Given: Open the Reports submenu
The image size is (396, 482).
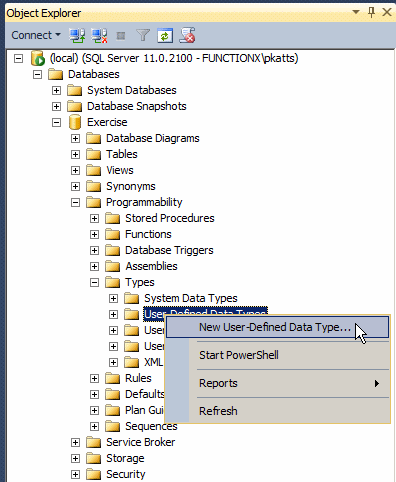Looking at the screenshot, I should [x=277, y=383].
